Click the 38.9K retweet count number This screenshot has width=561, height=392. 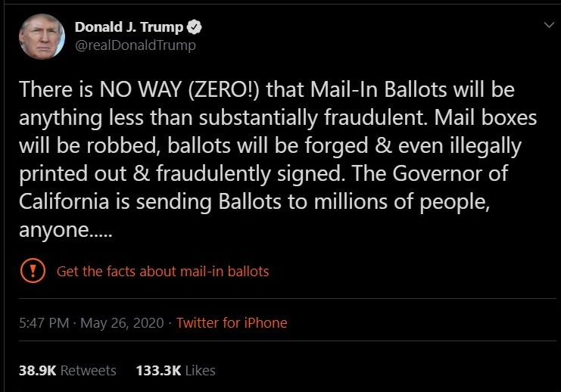36,370
